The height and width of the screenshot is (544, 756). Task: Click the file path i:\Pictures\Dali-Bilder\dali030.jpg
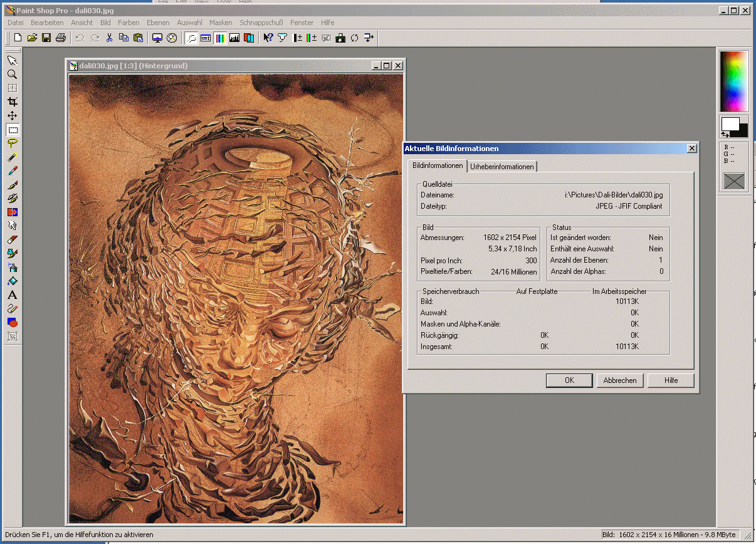tap(614, 195)
